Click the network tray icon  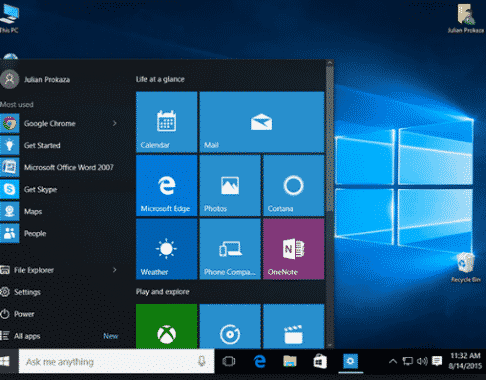coord(407,361)
